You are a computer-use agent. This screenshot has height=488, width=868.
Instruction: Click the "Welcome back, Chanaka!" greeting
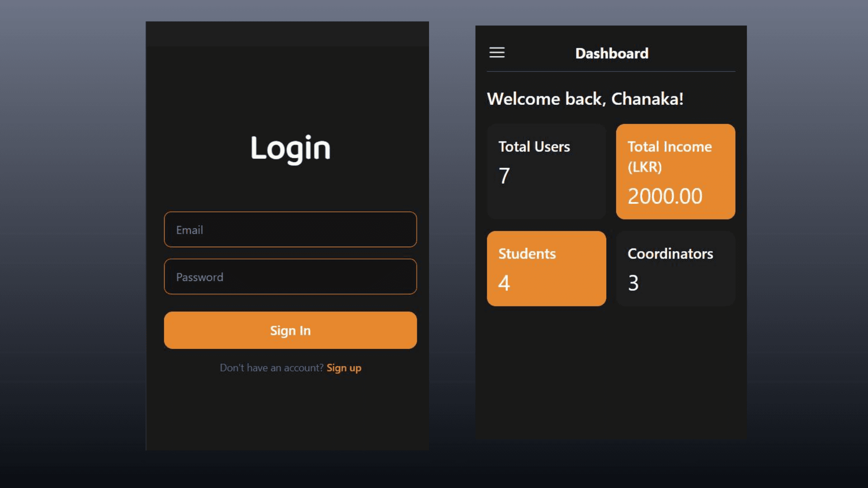[585, 99]
